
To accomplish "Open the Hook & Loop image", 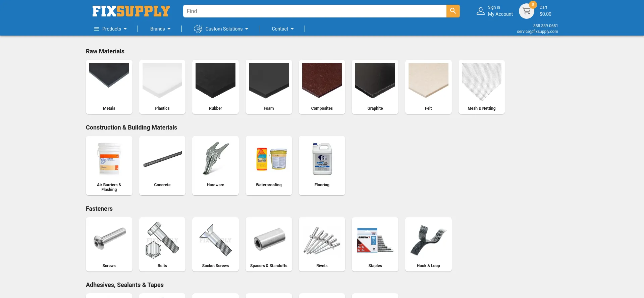I will point(428,241).
